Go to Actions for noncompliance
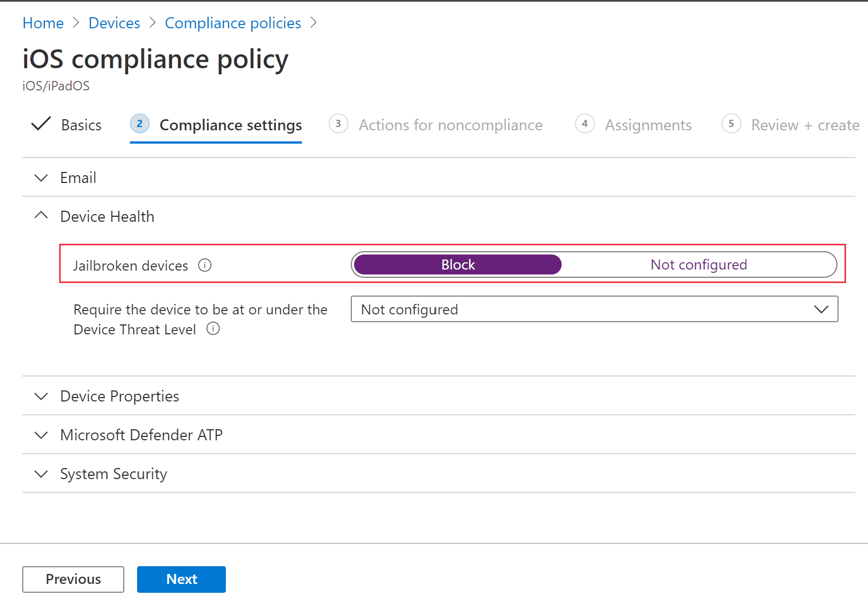This screenshot has width=868, height=600. tap(450, 125)
